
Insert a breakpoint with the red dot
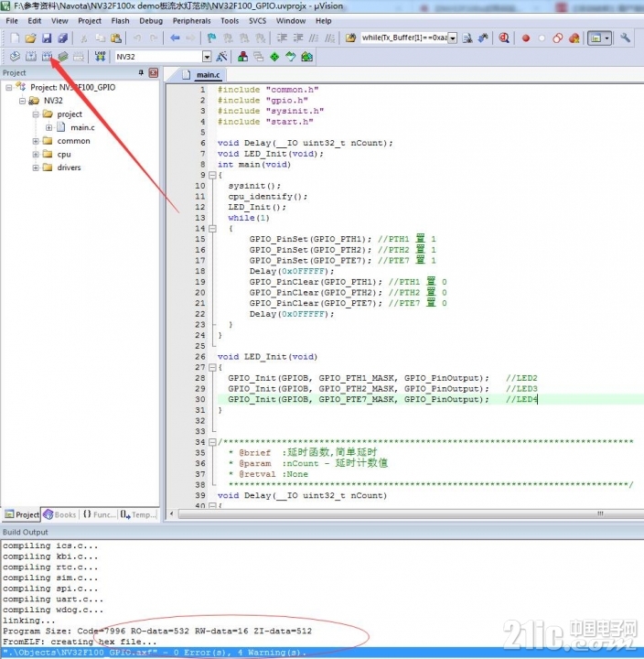pyautogui.click(x=525, y=38)
